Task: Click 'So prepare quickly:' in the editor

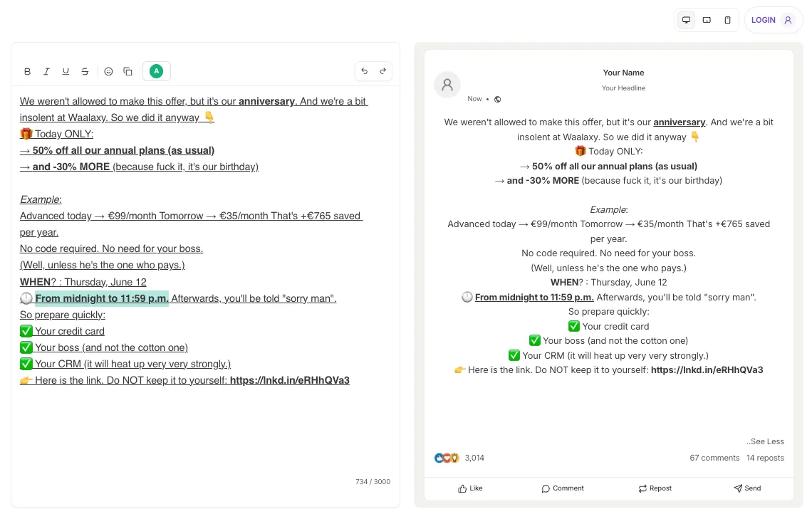Action: tap(62, 315)
